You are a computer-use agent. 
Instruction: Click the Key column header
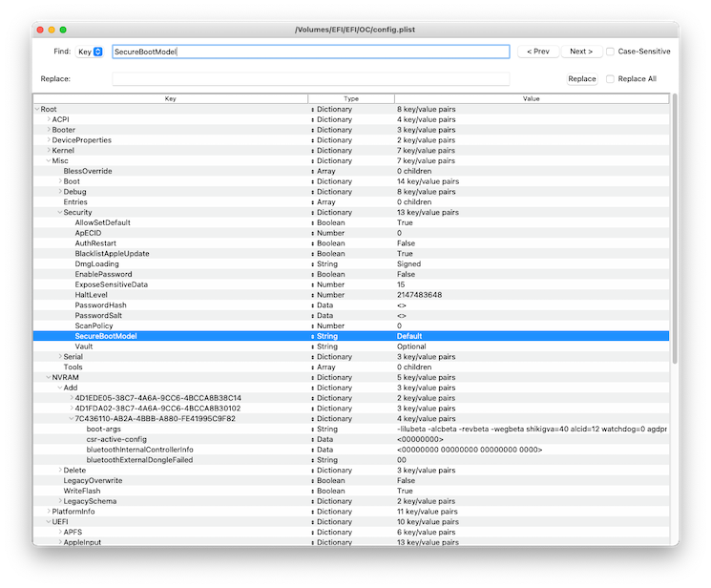pos(171,98)
